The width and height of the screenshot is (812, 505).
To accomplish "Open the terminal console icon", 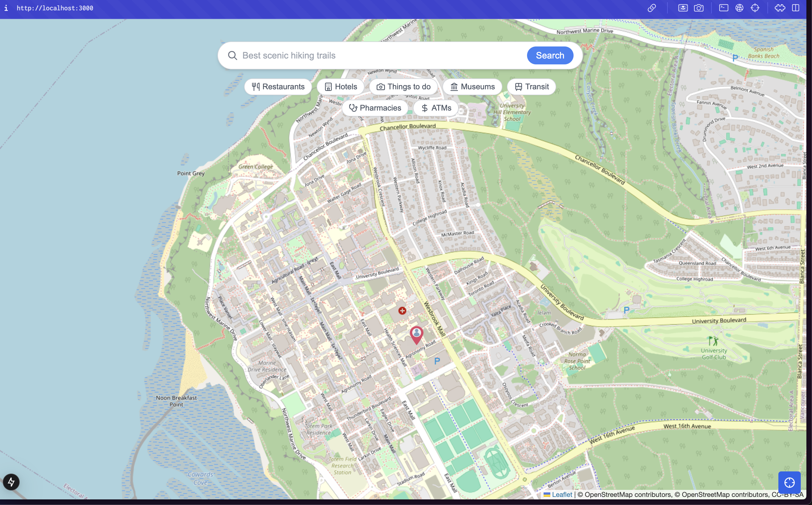I will pos(723,8).
